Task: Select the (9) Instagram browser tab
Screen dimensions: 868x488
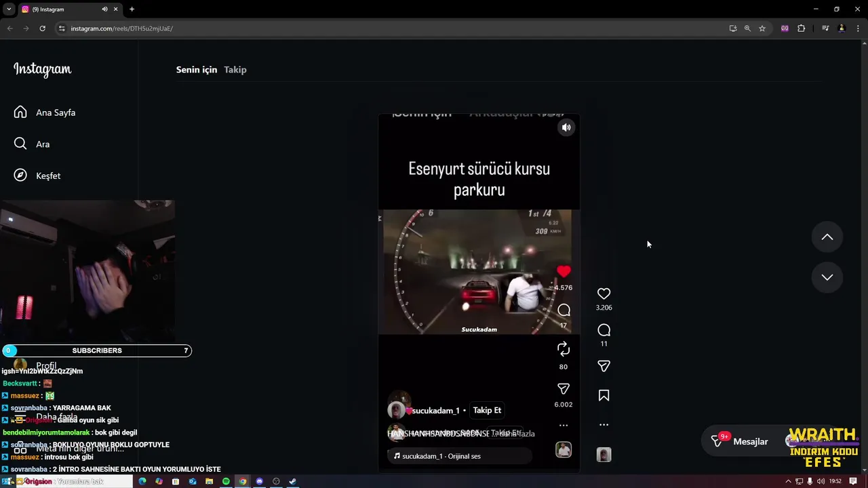Action: tap(61, 9)
